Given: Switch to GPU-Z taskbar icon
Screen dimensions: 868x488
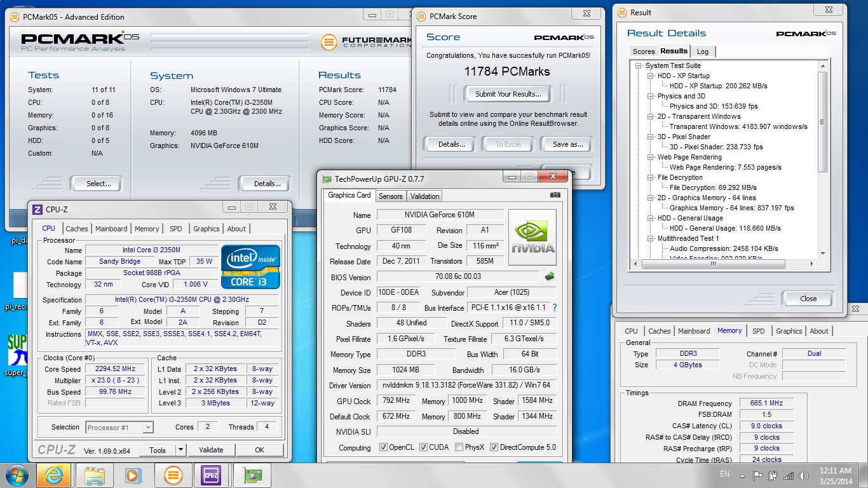Looking at the screenshot, I should pyautogui.click(x=251, y=475).
